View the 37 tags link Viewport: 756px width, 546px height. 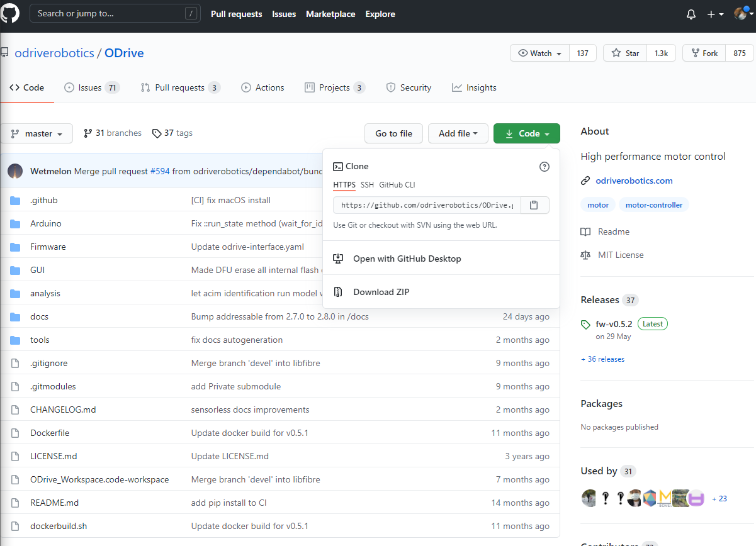tap(172, 133)
